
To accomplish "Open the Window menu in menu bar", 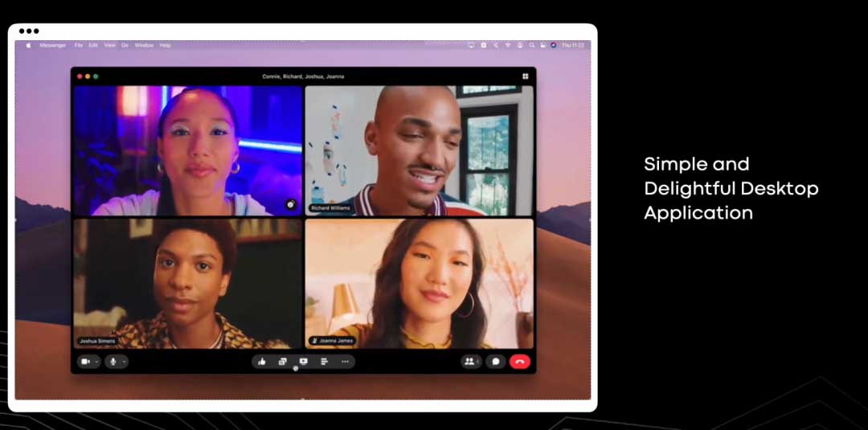I will point(144,45).
